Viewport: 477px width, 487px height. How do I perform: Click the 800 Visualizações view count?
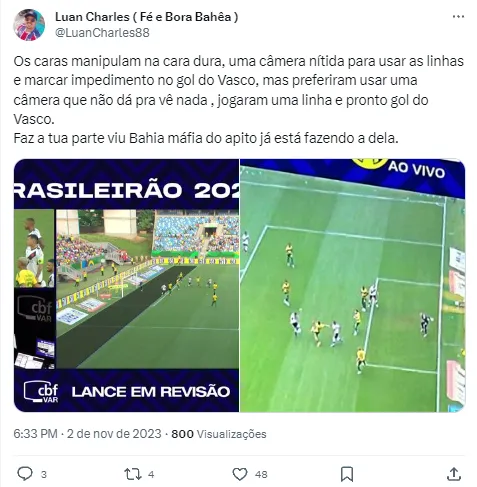219,434
